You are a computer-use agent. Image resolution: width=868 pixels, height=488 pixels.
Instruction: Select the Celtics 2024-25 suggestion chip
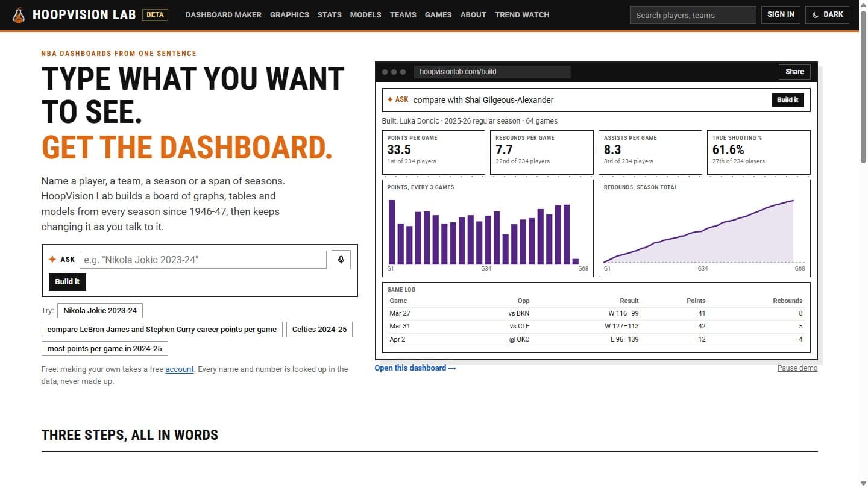point(319,330)
